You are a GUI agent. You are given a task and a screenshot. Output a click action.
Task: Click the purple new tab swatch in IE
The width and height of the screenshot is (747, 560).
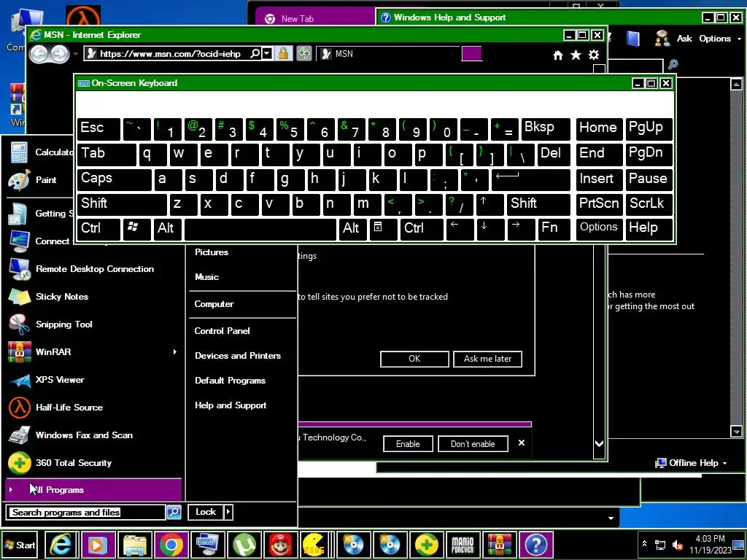click(472, 53)
